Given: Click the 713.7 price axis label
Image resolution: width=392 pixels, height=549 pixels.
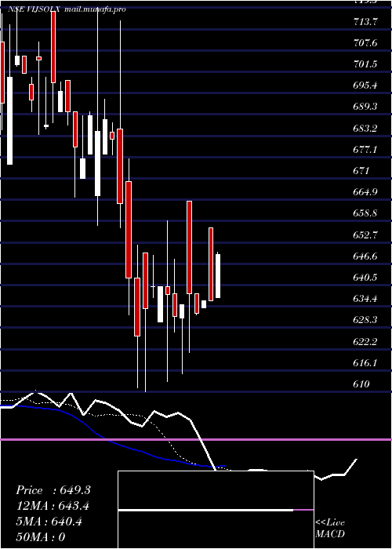Looking at the screenshot, I should (365, 22).
